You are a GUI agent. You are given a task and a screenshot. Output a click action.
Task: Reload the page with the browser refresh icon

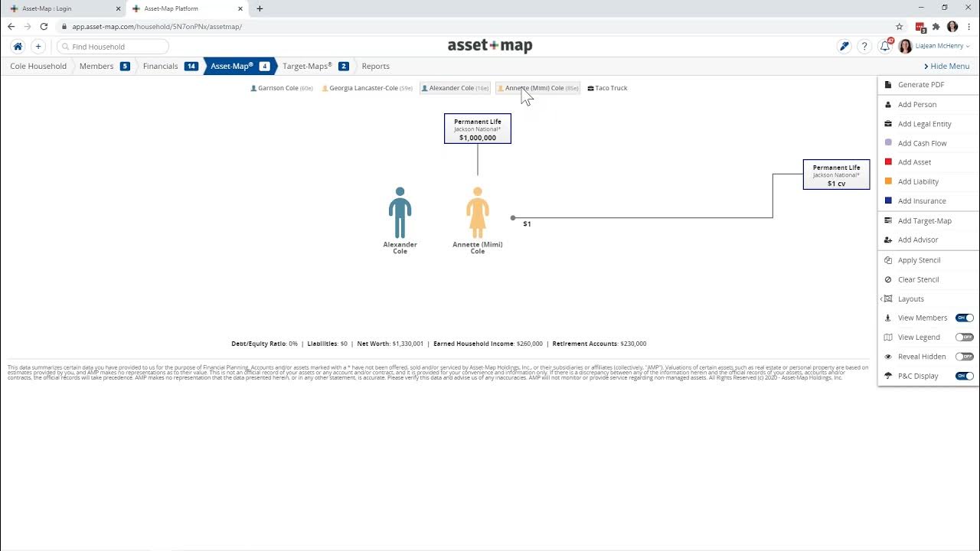coord(44,26)
